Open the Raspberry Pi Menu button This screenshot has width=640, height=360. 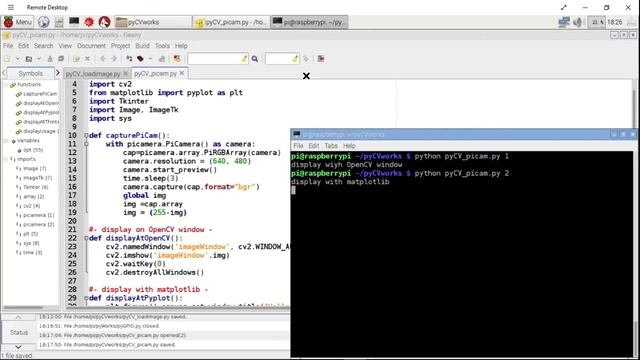(18, 22)
